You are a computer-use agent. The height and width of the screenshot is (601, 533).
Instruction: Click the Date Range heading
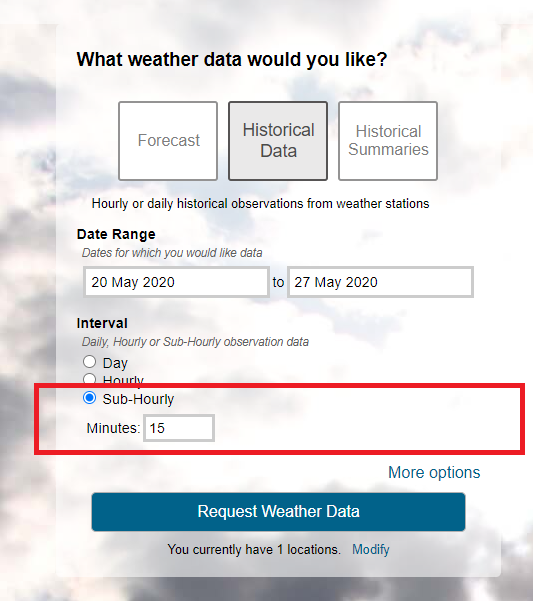[x=116, y=234]
